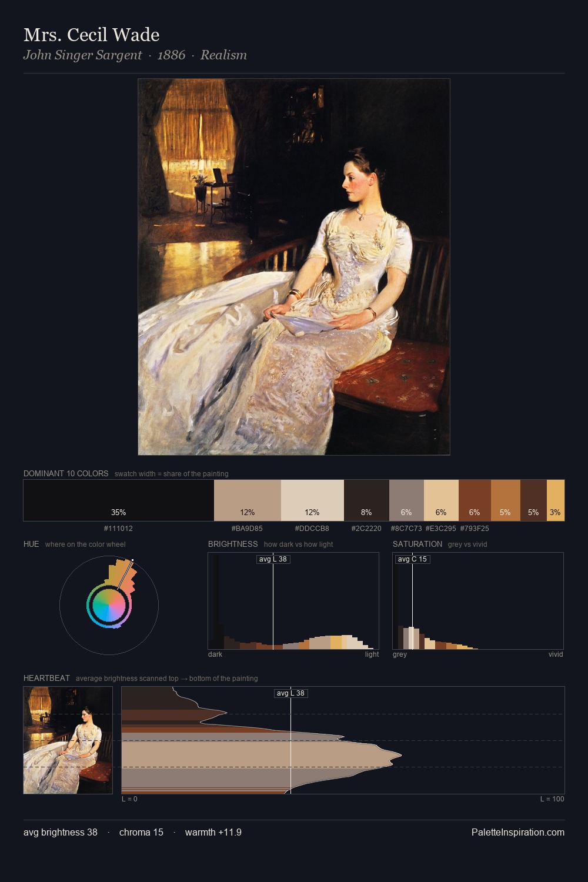Click the #793F25 hex label
Viewport: 588px width, 882px height.
tap(475, 529)
